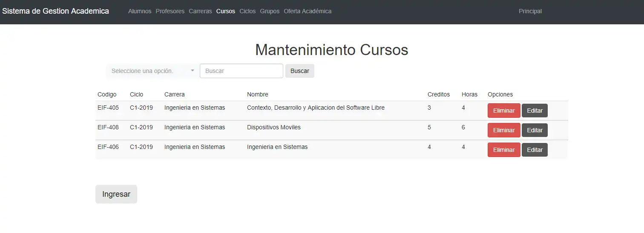Open the Alumnos menu item
This screenshot has height=233, width=644.
(x=140, y=11)
